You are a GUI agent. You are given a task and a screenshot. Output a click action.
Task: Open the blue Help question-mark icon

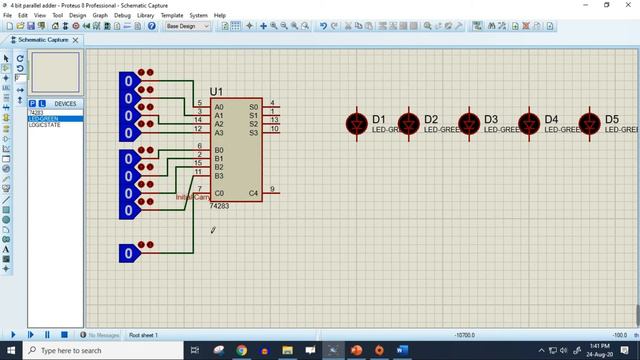pos(151,26)
